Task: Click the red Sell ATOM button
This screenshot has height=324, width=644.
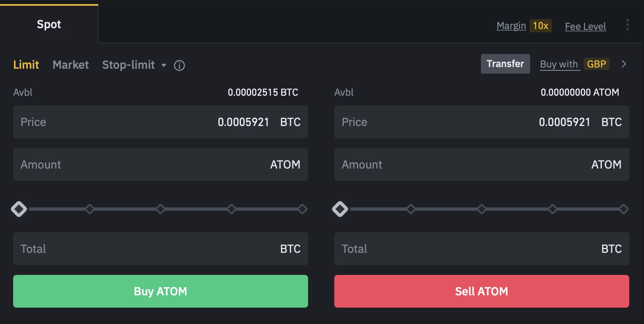Action: 481,291
